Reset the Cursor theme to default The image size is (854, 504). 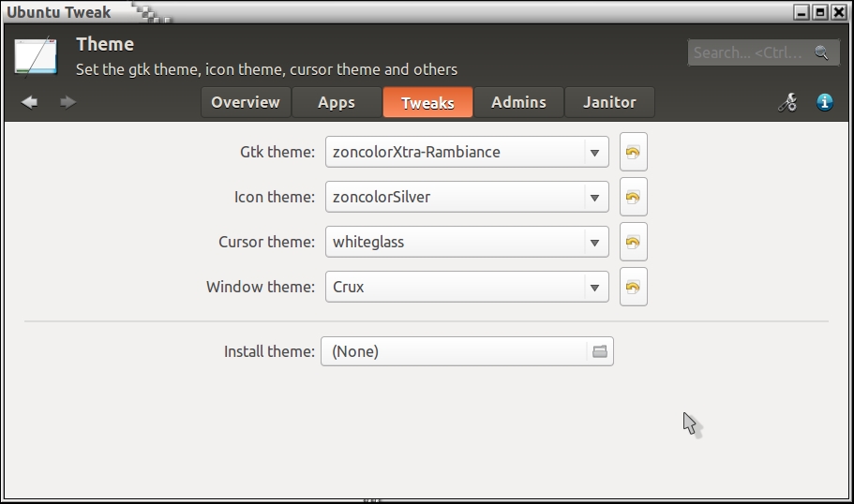click(x=633, y=243)
